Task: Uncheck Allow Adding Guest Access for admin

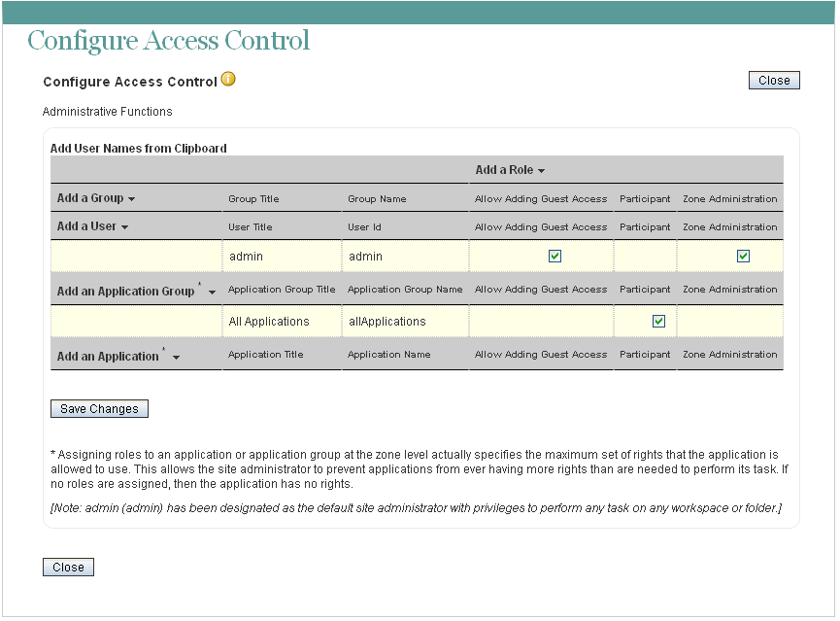Action: click(x=555, y=256)
